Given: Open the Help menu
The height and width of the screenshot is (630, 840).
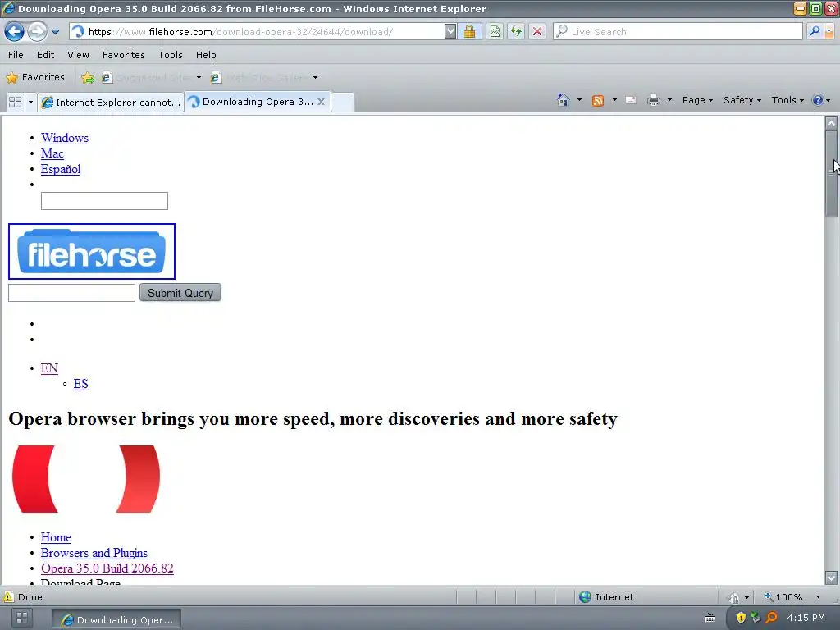Looking at the screenshot, I should pos(206,55).
